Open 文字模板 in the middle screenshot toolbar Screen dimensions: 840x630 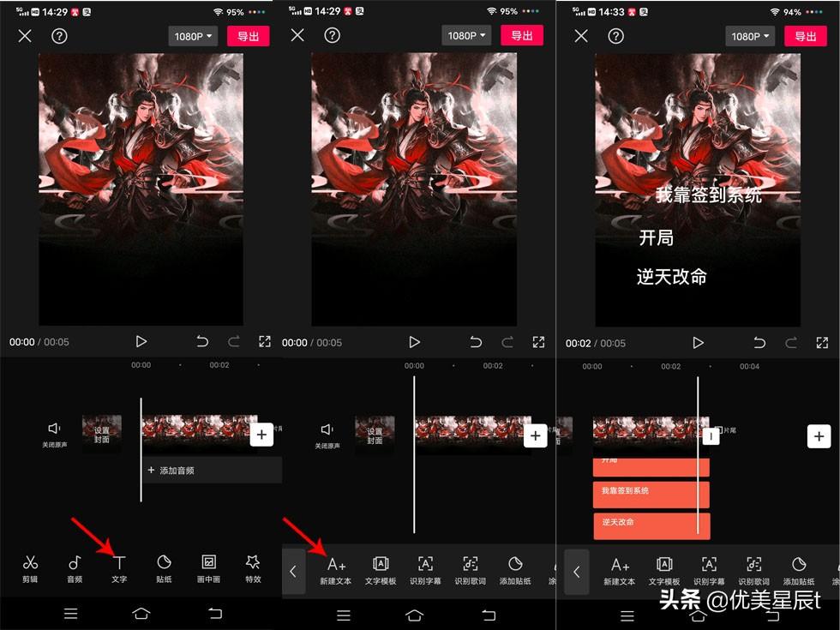(x=381, y=571)
